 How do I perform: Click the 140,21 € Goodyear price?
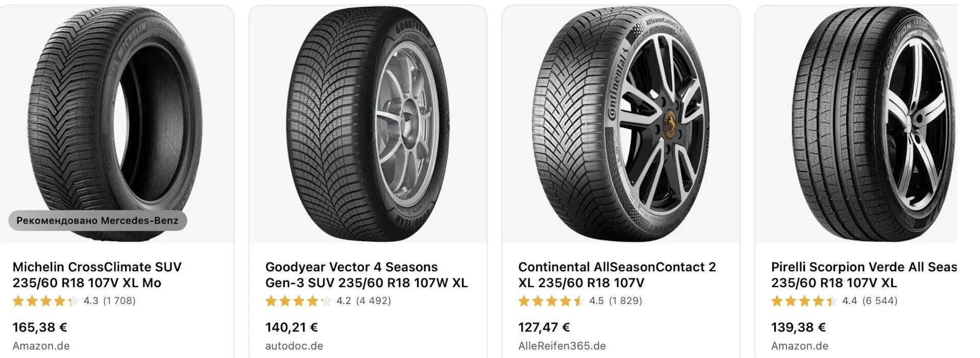[291, 327]
